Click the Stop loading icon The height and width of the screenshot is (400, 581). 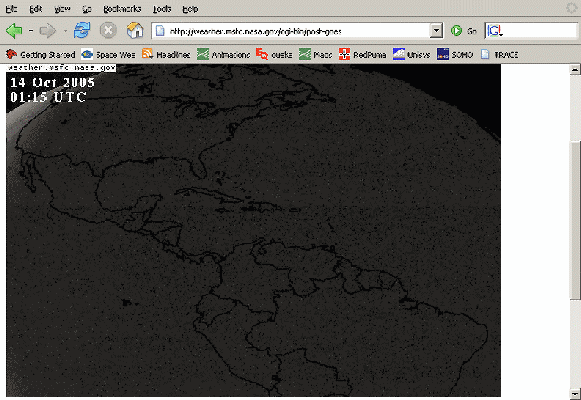[108, 30]
